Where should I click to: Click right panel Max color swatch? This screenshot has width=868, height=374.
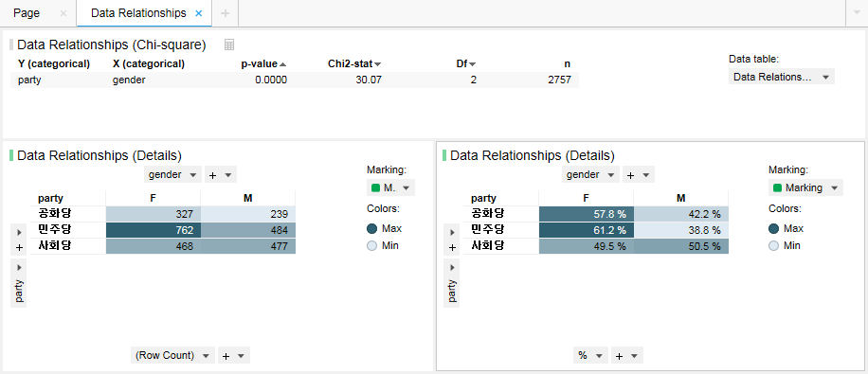click(x=774, y=228)
